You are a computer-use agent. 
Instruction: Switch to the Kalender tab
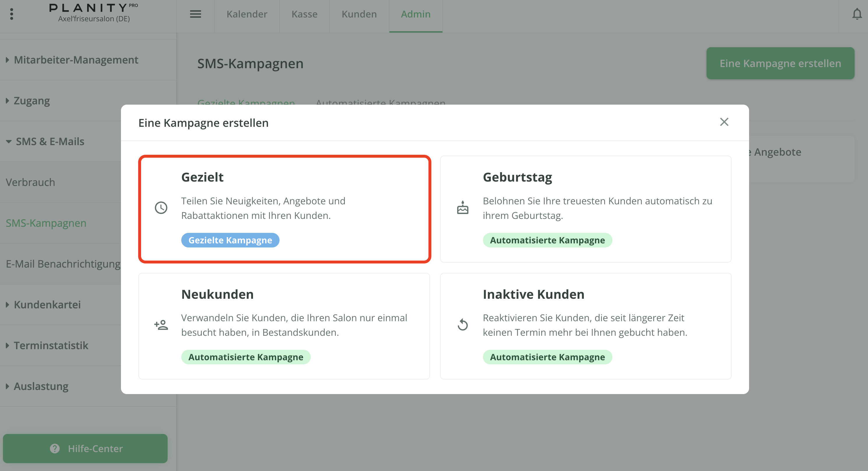click(247, 14)
